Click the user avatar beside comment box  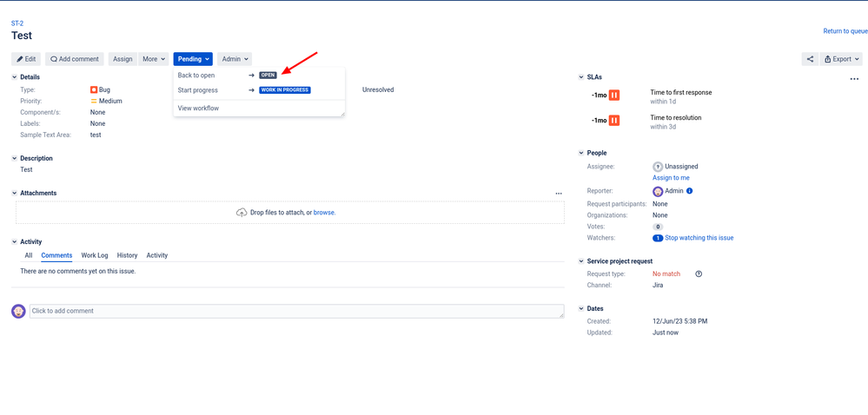pyautogui.click(x=19, y=311)
